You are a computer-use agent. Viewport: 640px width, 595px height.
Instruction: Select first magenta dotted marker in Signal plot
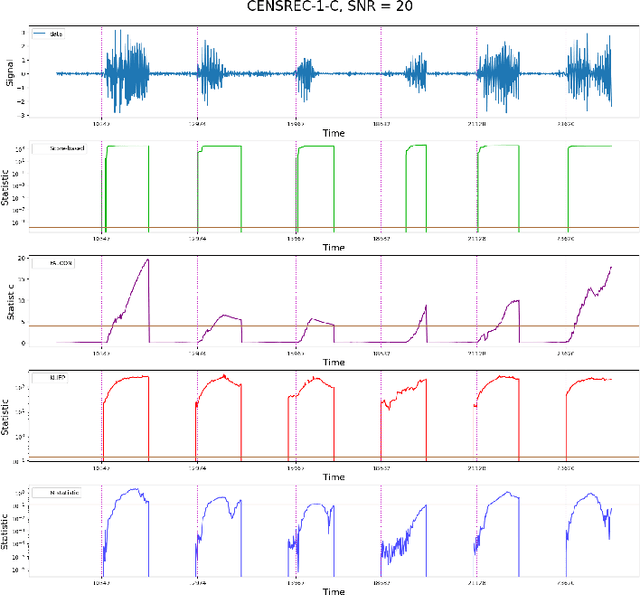pyautogui.click(x=101, y=73)
